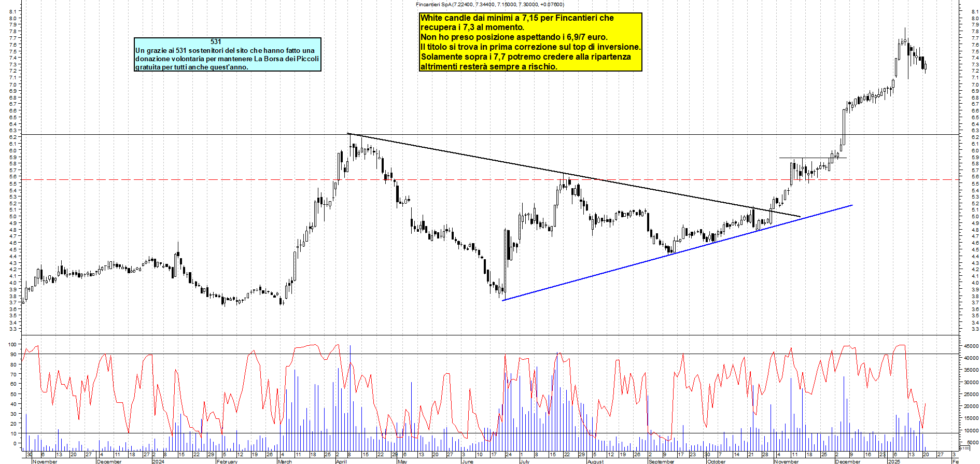Click the 'March' month label on time axis
Image resolution: width=980 pixels, height=464 pixels.
point(285,461)
